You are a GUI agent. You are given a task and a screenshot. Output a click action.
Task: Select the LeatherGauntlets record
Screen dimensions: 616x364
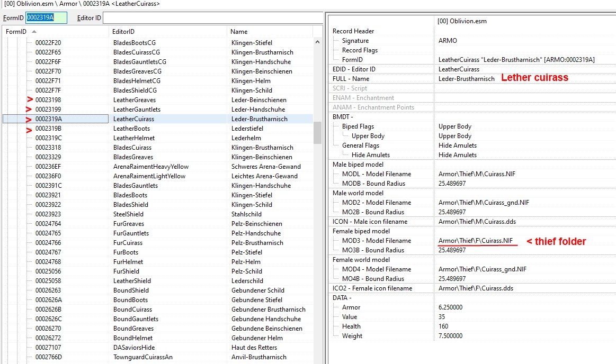[158, 110]
